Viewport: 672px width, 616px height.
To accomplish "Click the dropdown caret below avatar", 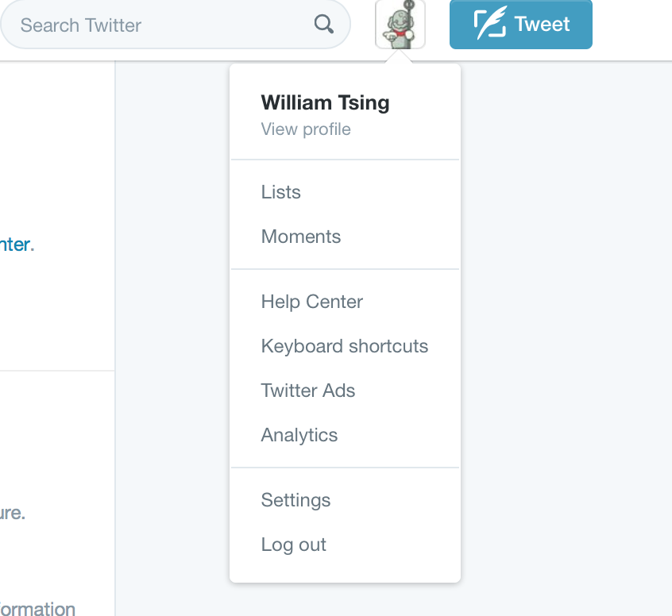I will point(399,56).
